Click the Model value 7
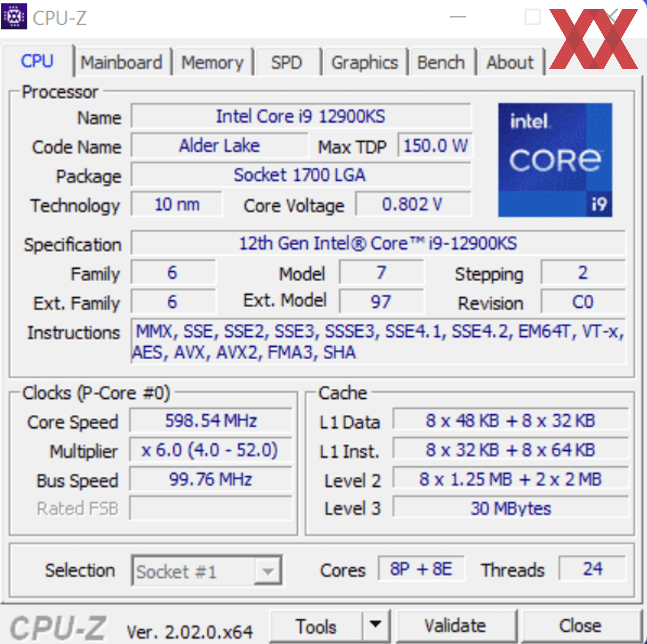 (x=381, y=272)
